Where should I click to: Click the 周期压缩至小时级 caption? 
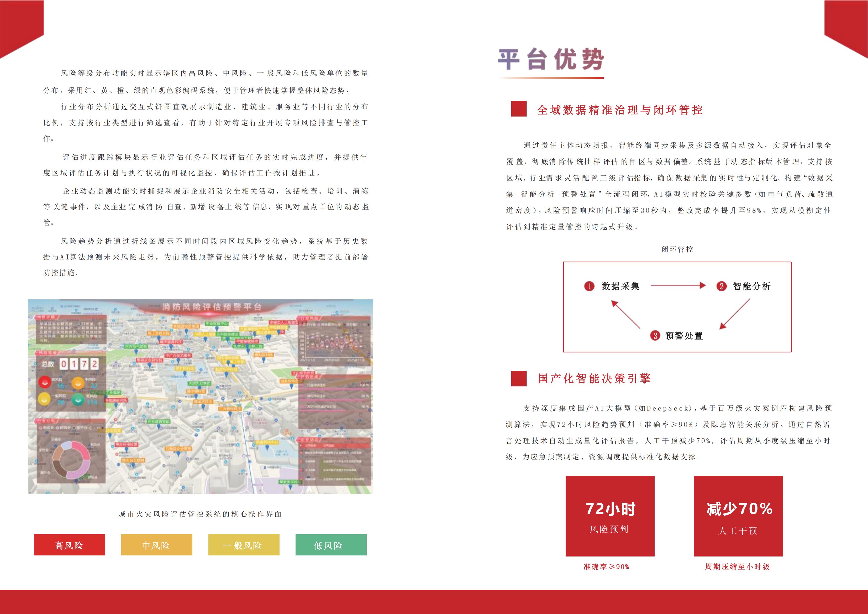737,567
